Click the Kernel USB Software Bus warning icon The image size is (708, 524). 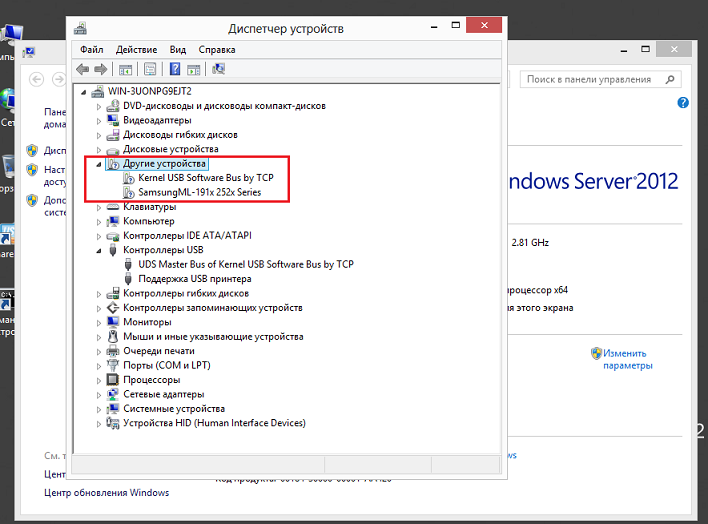click(x=129, y=177)
